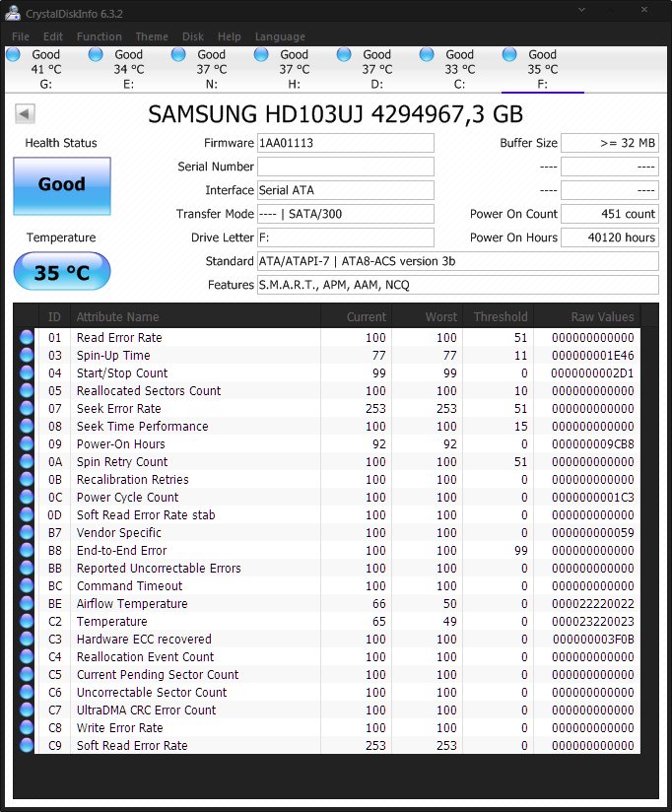Click the CrystalDiskInfo app icon in title bar
This screenshot has height=812, width=672.
point(14,13)
